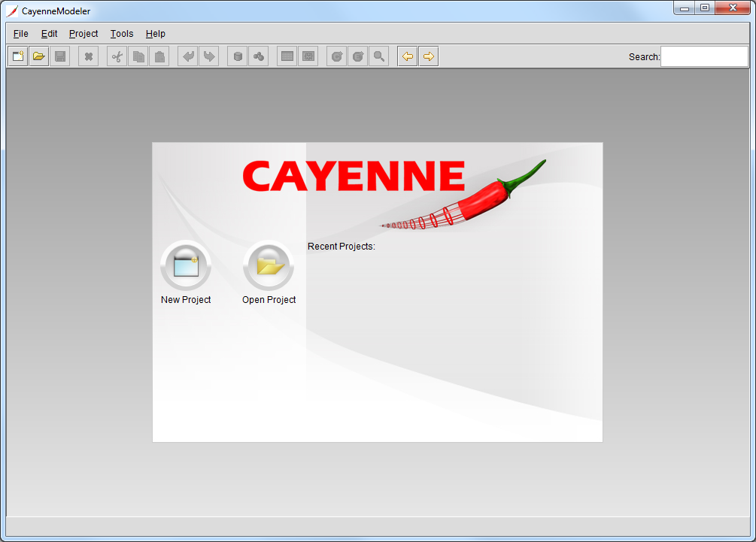Click the large Open Project round icon

(x=269, y=266)
